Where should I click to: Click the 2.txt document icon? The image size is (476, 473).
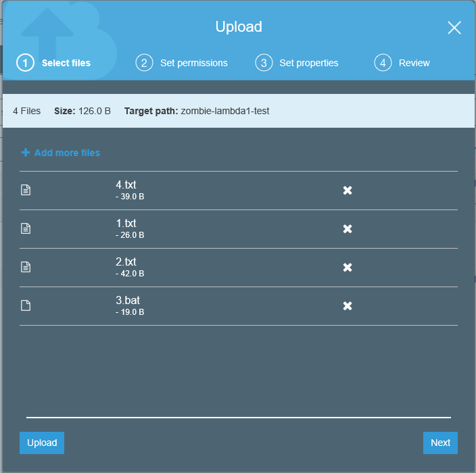26,268
